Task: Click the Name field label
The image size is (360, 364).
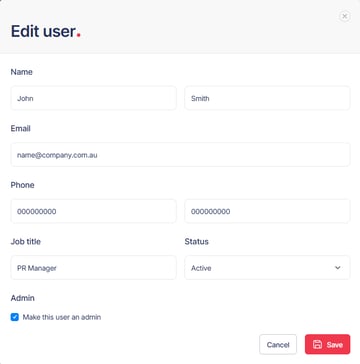Action: coord(22,72)
